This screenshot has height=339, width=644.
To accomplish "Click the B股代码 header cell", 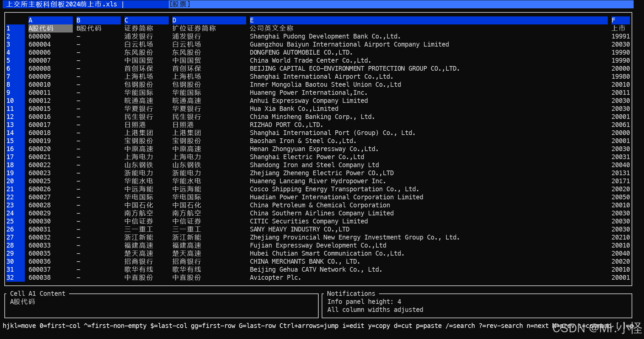I will click(89, 28).
